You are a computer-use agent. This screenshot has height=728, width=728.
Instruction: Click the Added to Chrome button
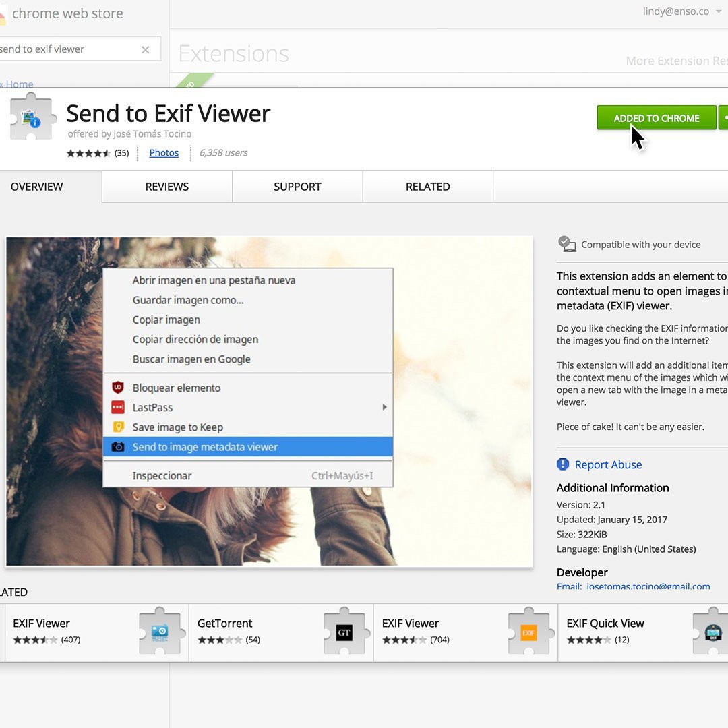[x=656, y=118]
